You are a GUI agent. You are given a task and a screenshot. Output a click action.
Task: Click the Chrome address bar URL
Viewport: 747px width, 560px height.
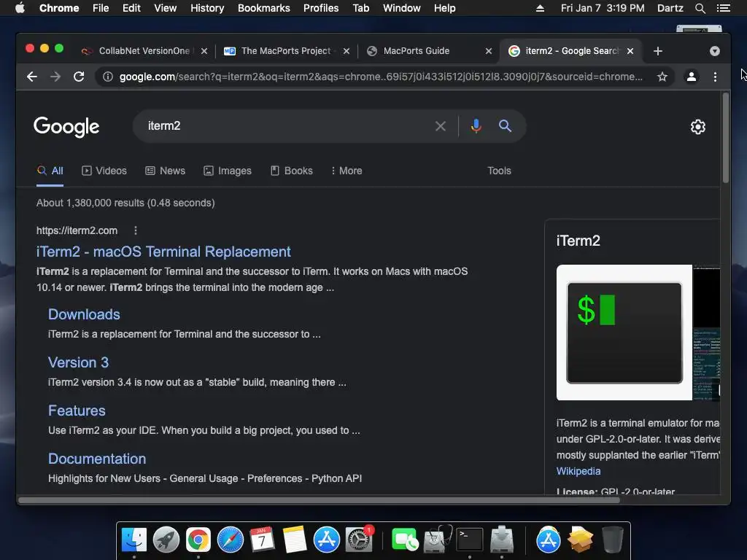coord(380,77)
